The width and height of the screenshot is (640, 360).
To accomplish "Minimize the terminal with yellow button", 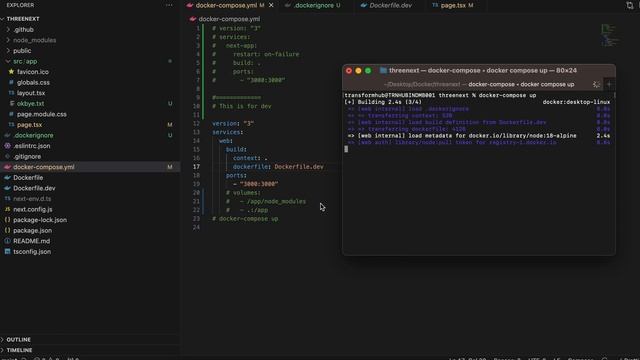I will click(358, 71).
